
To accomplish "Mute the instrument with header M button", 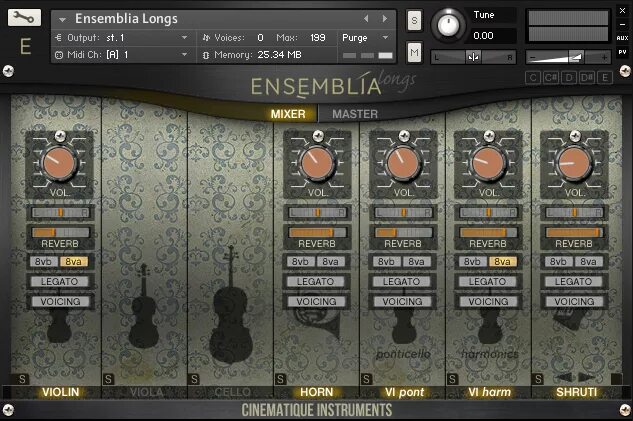I will click(414, 52).
